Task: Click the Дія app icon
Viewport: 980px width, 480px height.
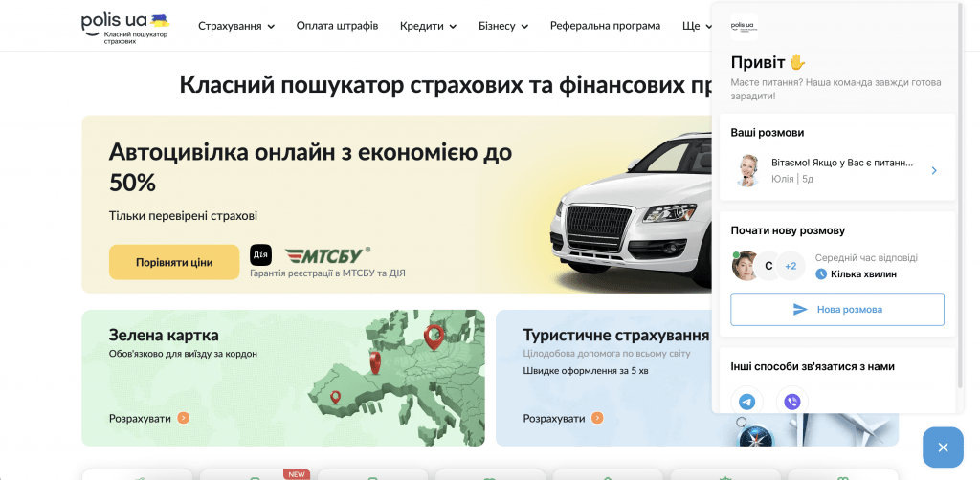Action: point(260,255)
